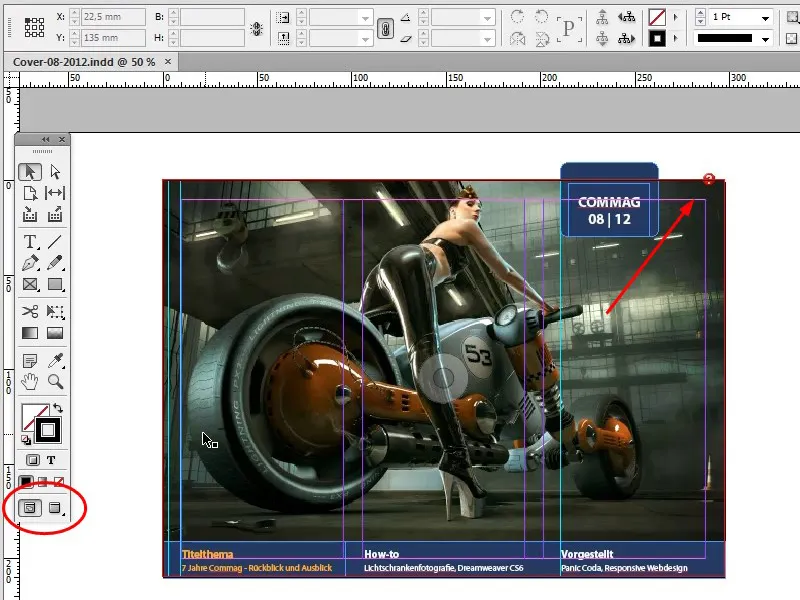
Task: Click control panel fill swatch (none)
Action: click(x=657, y=17)
